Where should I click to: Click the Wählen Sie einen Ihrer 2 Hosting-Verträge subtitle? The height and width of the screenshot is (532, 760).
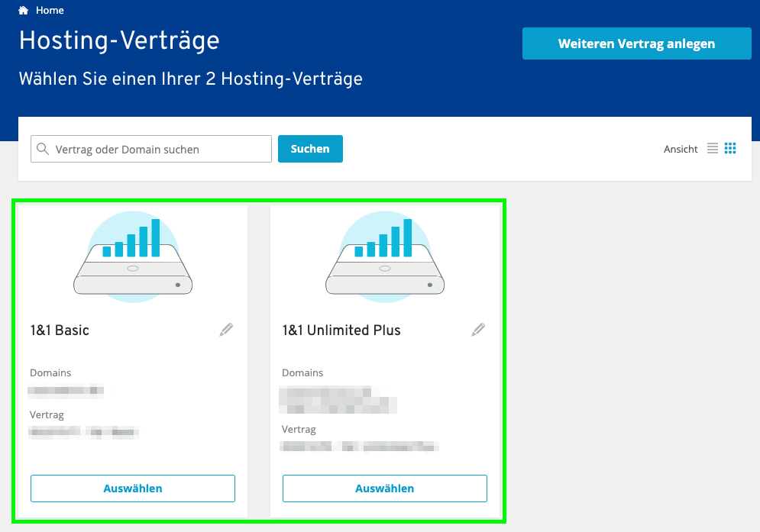[x=190, y=79]
